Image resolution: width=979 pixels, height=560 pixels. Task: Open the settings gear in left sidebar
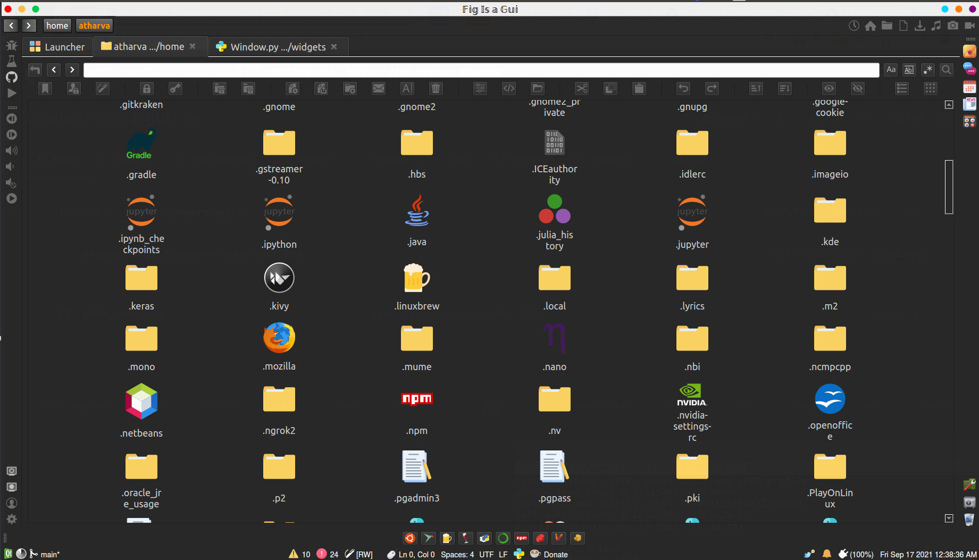tap(12, 519)
